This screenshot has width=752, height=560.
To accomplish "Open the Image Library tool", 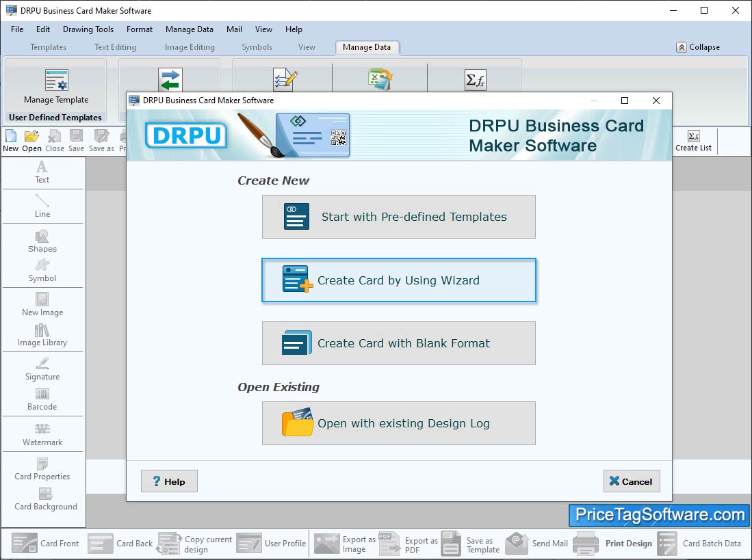I will 42,336.
